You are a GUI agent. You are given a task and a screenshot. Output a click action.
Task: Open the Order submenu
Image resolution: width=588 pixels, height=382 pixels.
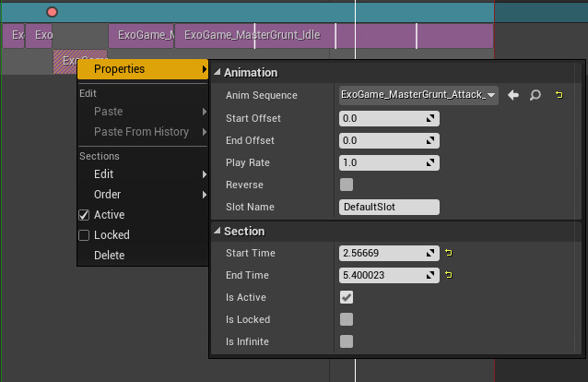tap(143, 195)
